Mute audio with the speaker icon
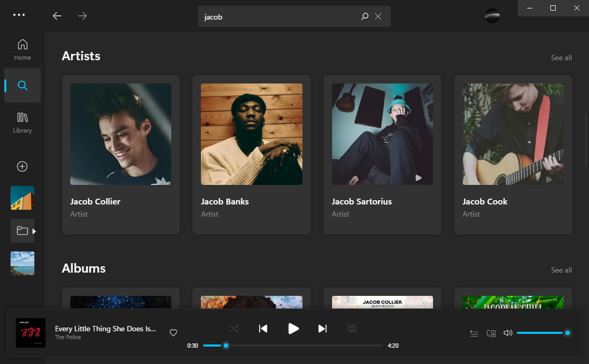The image size is (589, 364). pyautogui.click(x=508, y=333)
